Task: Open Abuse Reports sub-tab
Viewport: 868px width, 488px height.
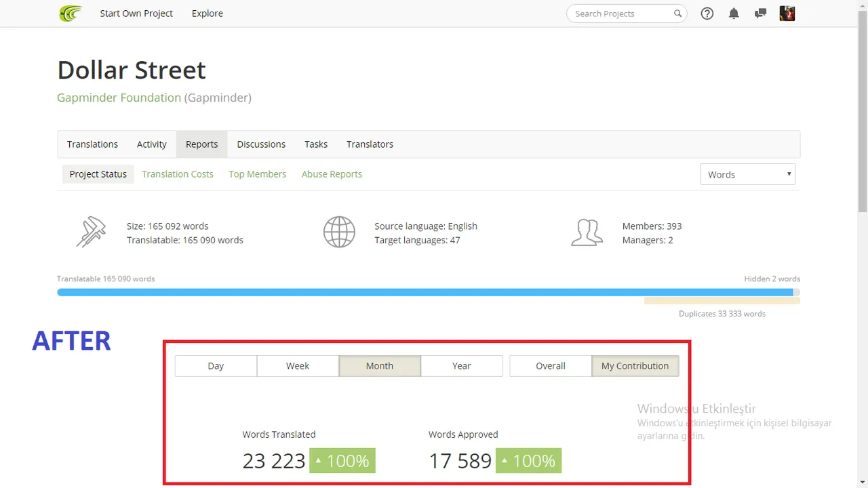Action: (332, 174)
